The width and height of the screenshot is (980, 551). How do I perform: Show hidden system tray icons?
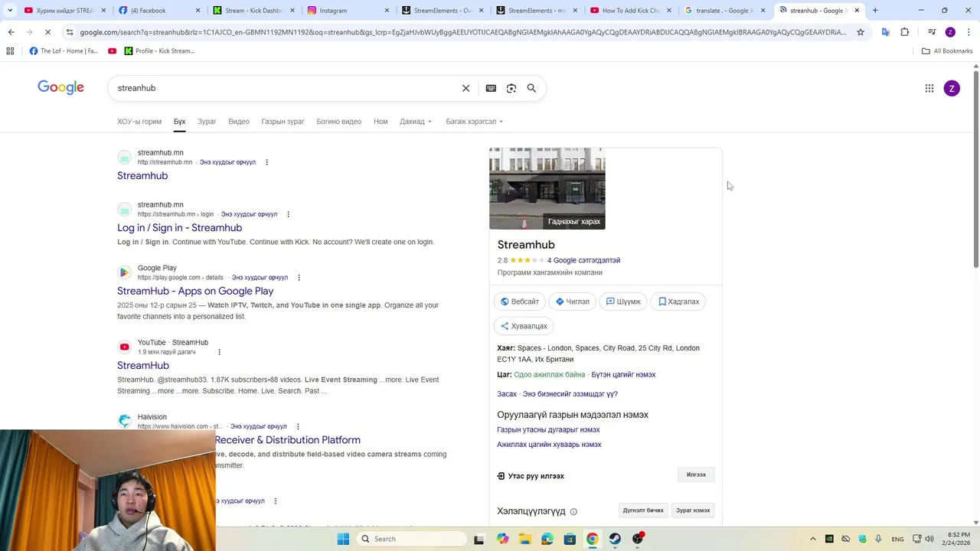tap(813, 539)
